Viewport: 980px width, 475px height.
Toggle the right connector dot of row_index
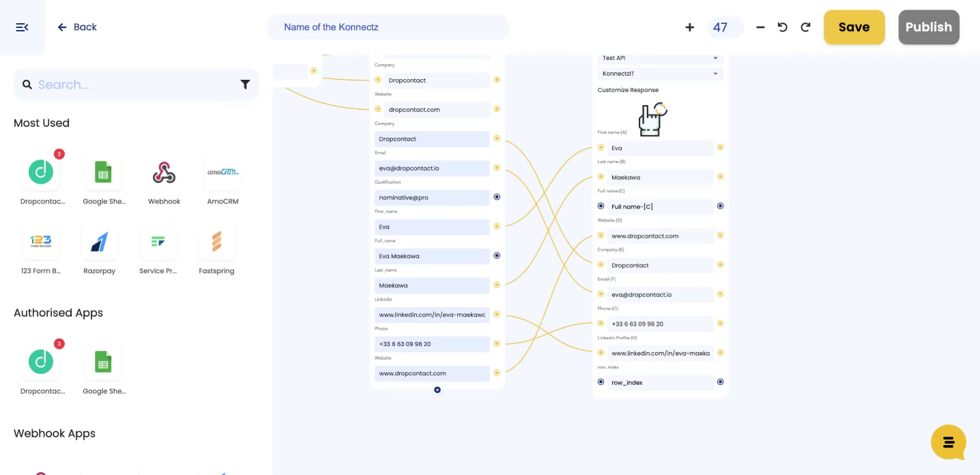pyautogui.click(x=720, y=382)
